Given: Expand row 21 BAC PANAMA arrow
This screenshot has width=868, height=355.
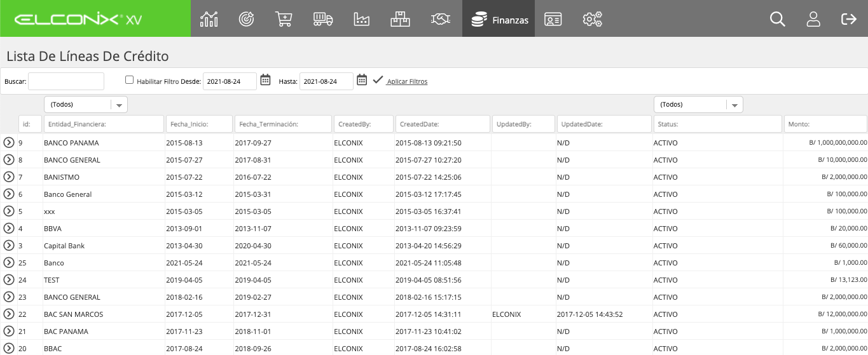Looking at the screenshot, I should click(x=9, y=331).
